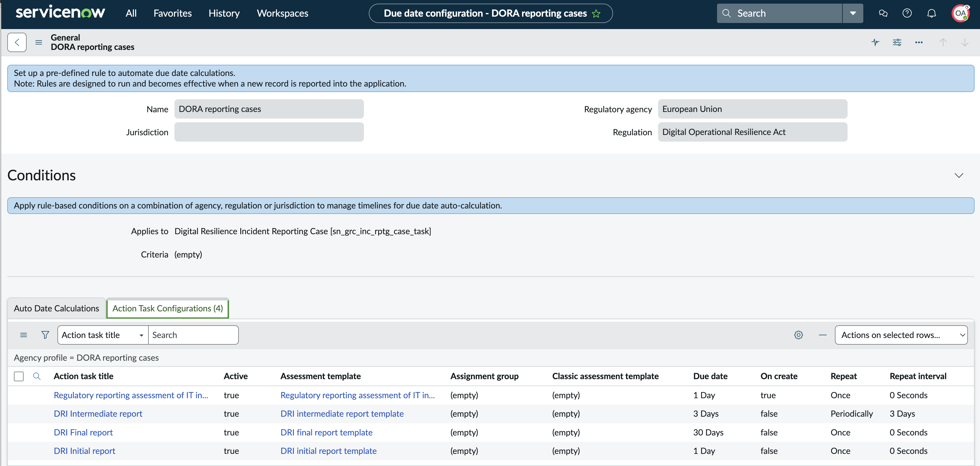Select Action Task Configurations (4) tab
Image resolution: width=980 pixels, height=466 pixels.
click(167, 308)
